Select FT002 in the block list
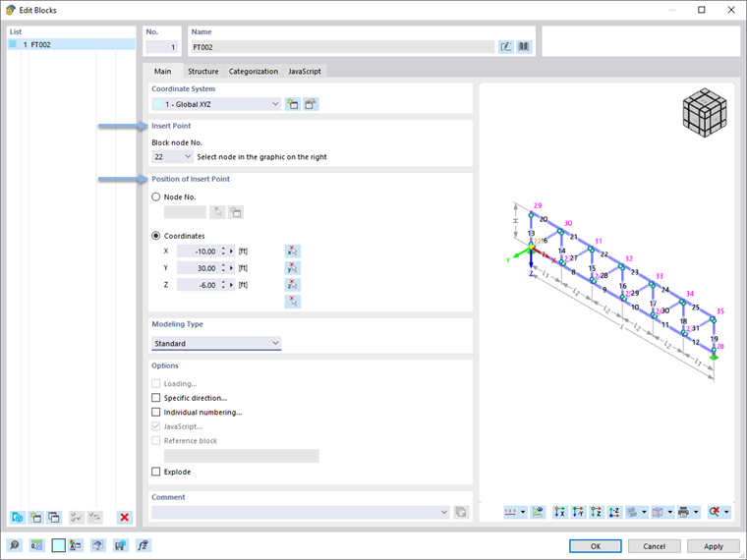 point(72,44)
